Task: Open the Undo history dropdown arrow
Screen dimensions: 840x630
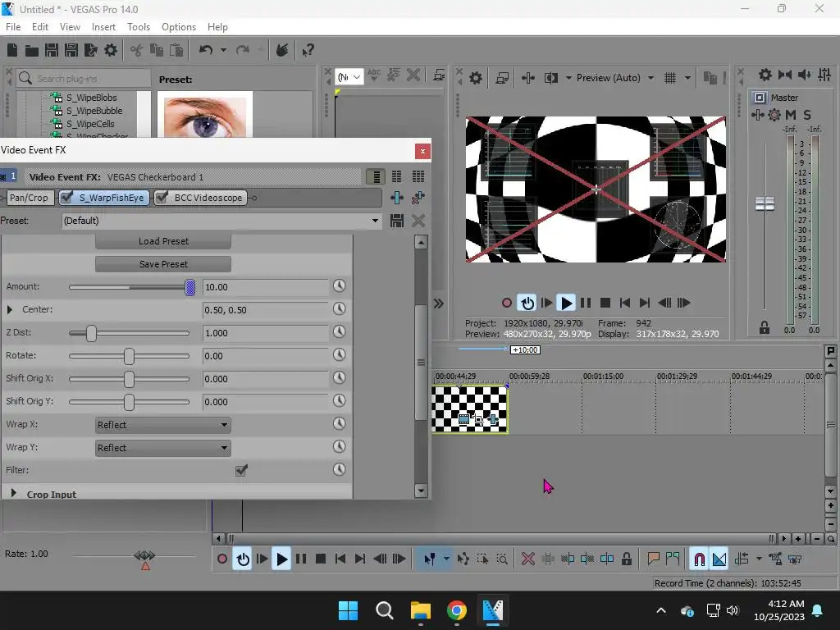Action: point(223,50)
